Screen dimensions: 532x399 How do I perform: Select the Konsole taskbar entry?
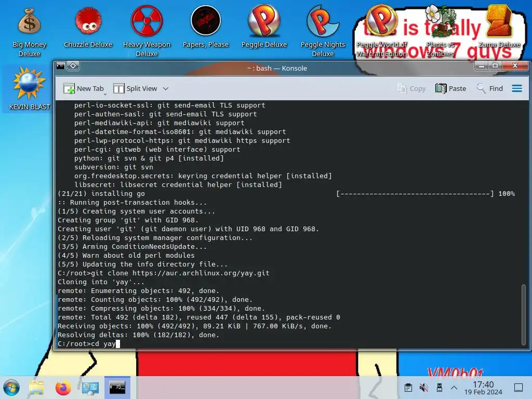(x=117, y=388)
